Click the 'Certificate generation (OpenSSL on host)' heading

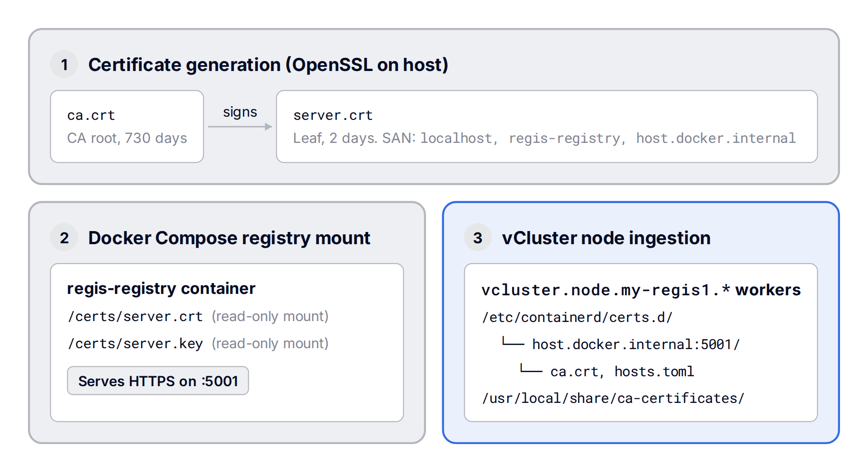(268, 65)
